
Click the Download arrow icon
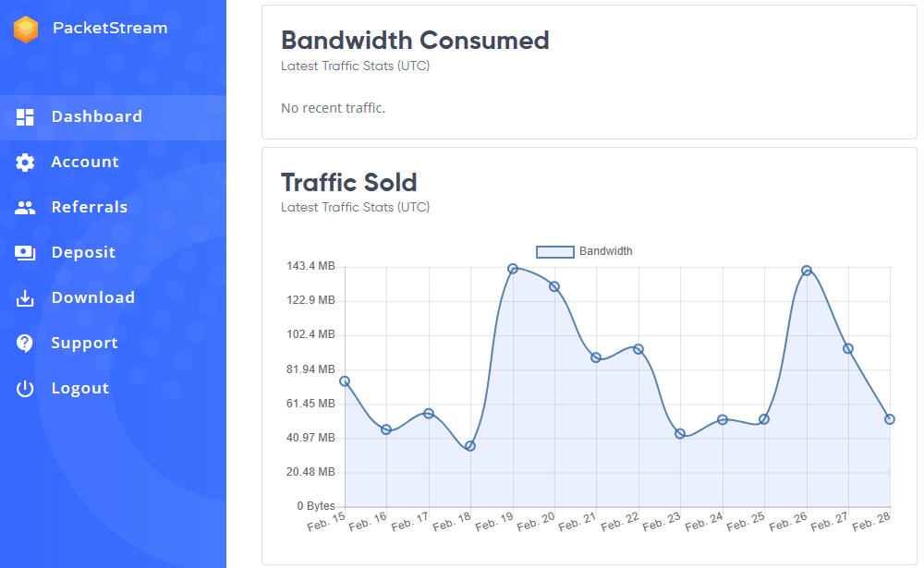[x=25, y=298]
